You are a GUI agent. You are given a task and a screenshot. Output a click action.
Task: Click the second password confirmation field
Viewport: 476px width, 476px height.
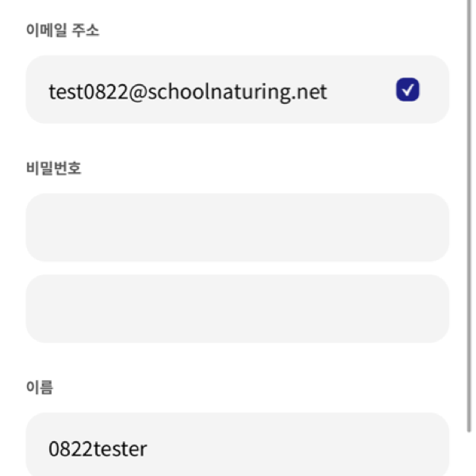237,309
